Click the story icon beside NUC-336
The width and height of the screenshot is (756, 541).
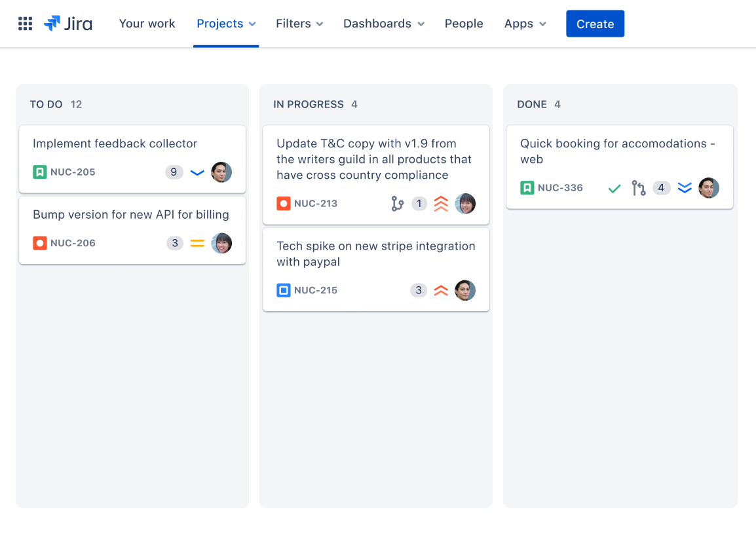(527, 187)
